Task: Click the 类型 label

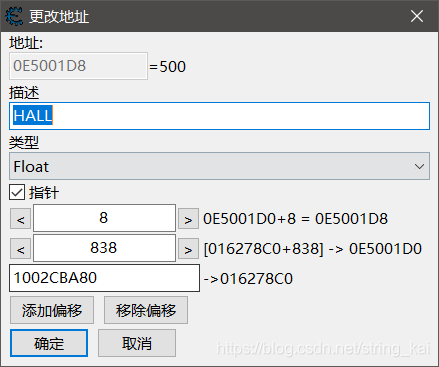Action: pyautogui.click(x=24, y=143)
